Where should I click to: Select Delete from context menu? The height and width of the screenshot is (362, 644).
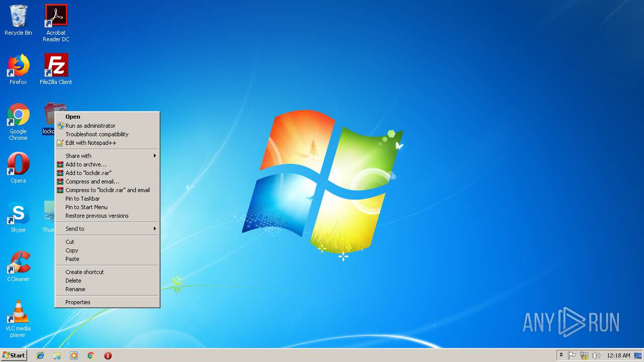point(107,281)
